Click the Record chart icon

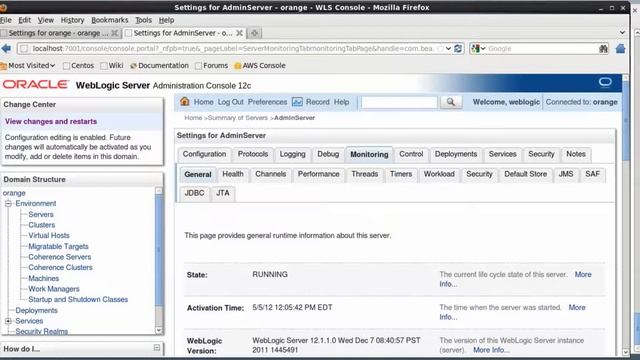297,102
